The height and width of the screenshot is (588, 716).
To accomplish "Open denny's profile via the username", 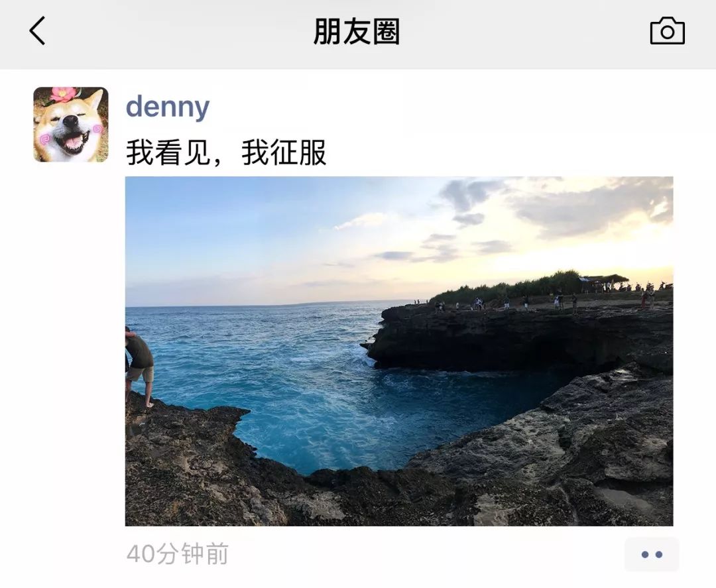I will tap(168, 107).
